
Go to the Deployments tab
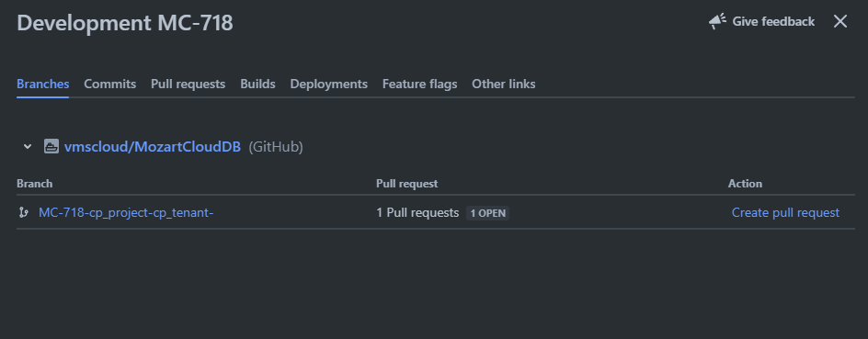click(329, 84)
